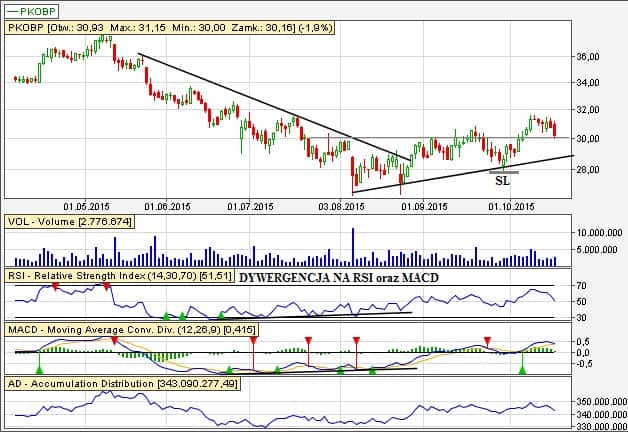This screenshot has height=433, width=628.
Task: Click the tallest volume bar in Volume panel
Action: coord(353,246)
